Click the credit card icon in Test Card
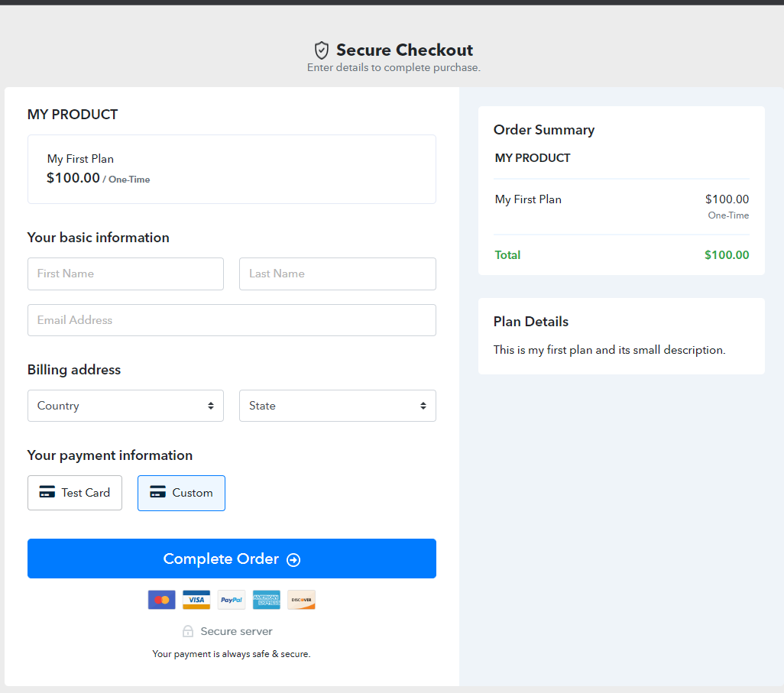 click(47, 492)
